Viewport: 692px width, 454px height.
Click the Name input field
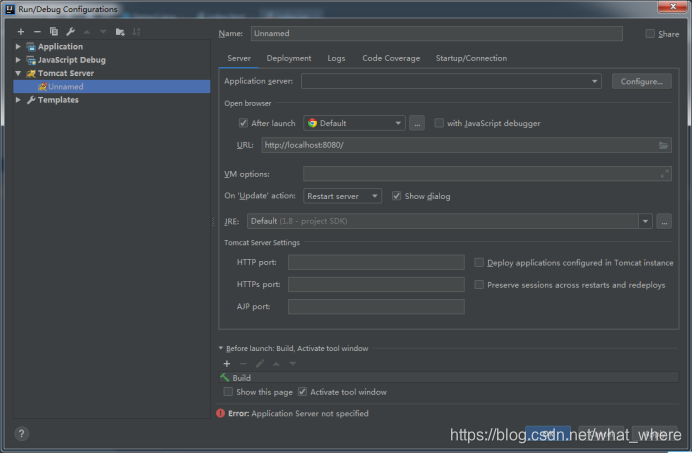pos(436,34)
